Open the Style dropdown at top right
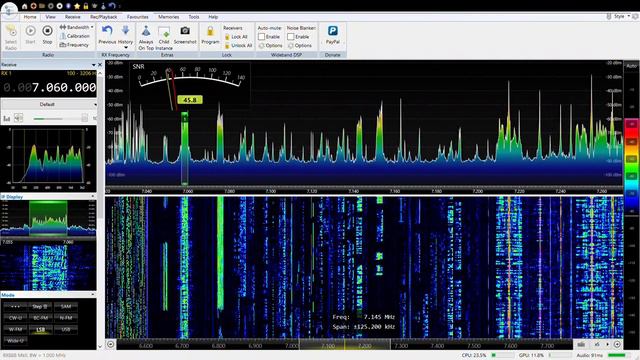 coord(621,16)
